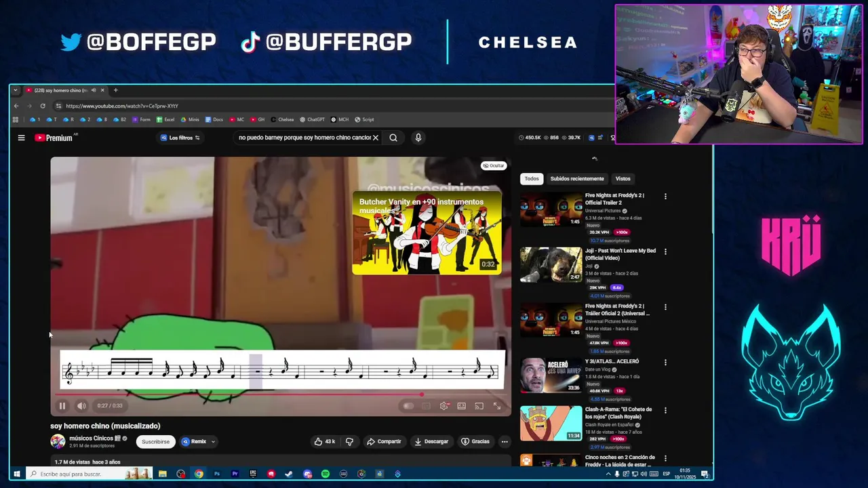Cast video to a TV
The image size is (868, 488).
(x=479, y=406)
